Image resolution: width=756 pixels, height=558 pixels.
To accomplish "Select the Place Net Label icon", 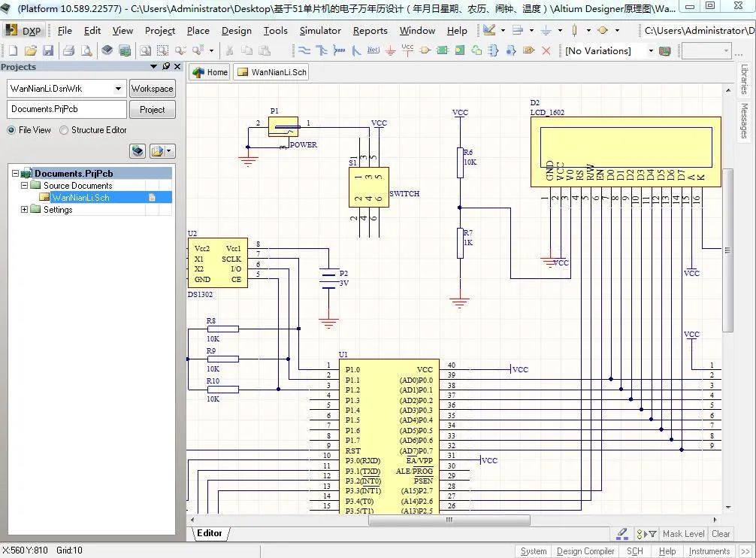I will [373, 51].
